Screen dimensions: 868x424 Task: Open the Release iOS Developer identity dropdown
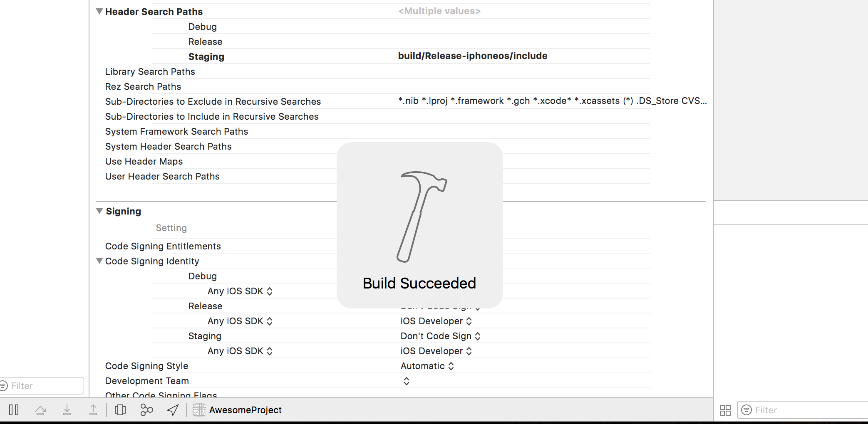(436, 321)
